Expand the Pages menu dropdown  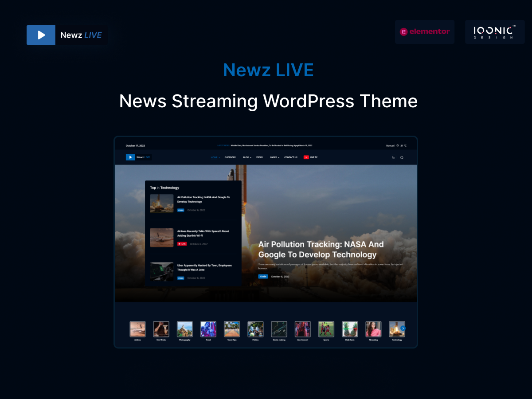pyautogui.click(x=274, y=157)
